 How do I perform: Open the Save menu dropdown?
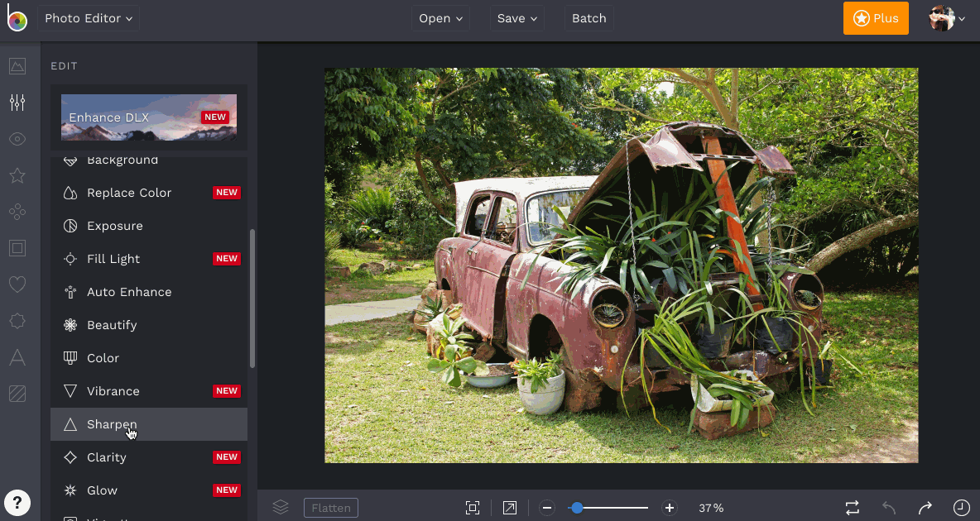(x=516, y=18)
